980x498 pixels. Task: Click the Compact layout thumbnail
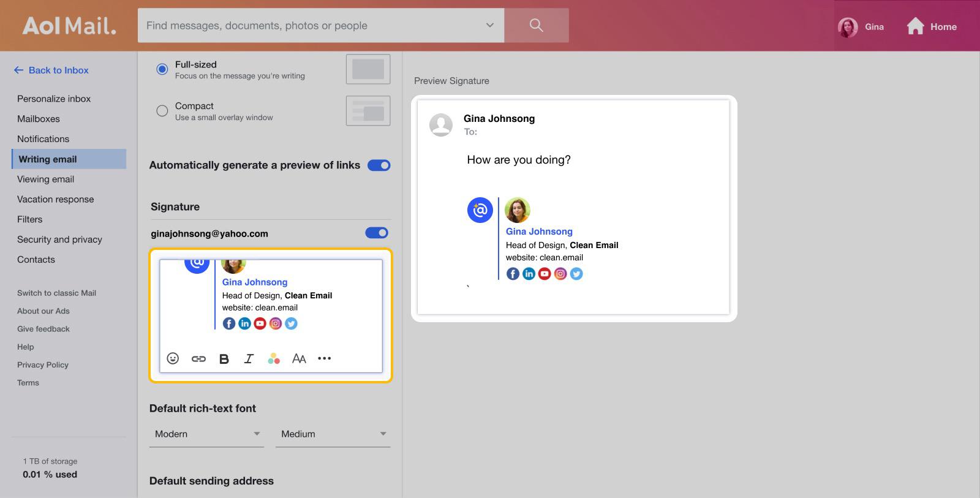pyautogui.click(x=368, y=111)
